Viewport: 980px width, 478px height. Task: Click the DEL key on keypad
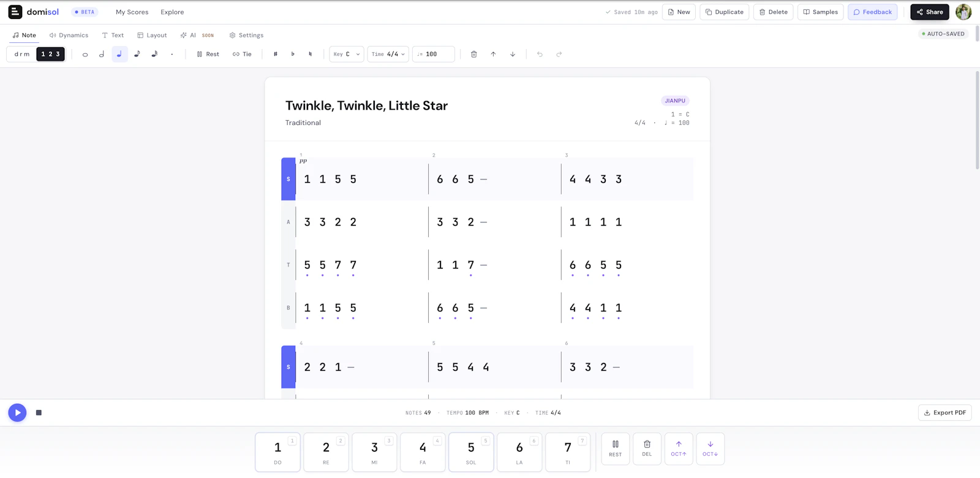point(647,449)
